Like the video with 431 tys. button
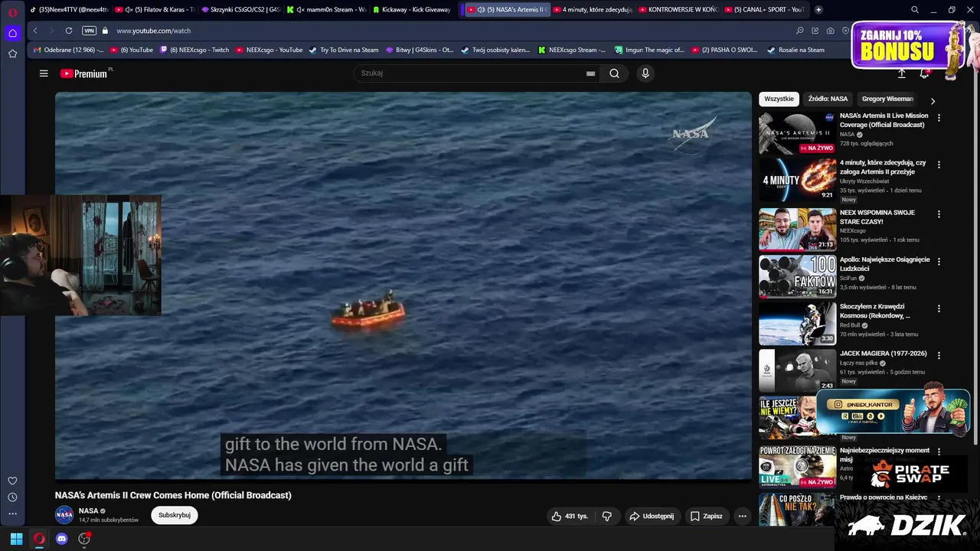 (x=570, y=517)
